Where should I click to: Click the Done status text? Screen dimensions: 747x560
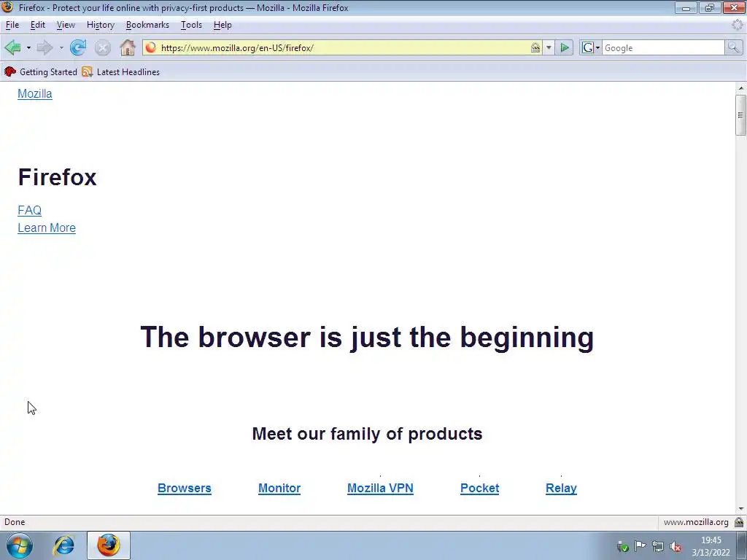(15, 522)
